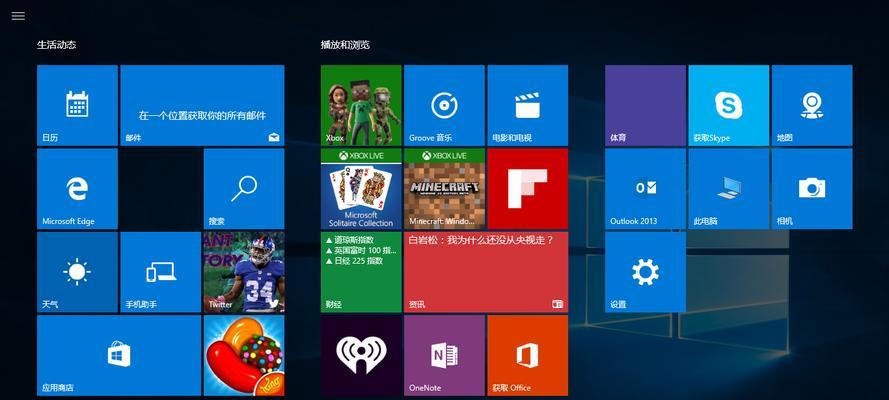Launch the red Flipboard tile
Image resolution: width=889 pixels, height=400 pixels.
(528, 189)
